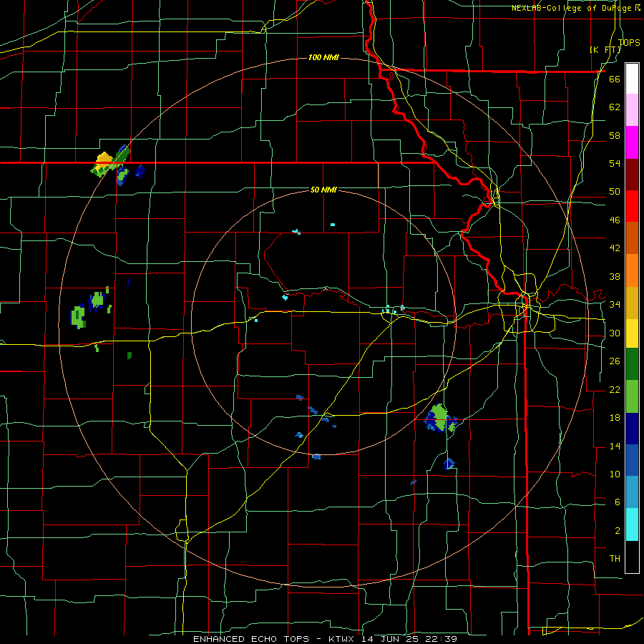The width and height of the screenshot is (644, 644).
Task: Click the TOPS legend title
Action: coord(629,42)
